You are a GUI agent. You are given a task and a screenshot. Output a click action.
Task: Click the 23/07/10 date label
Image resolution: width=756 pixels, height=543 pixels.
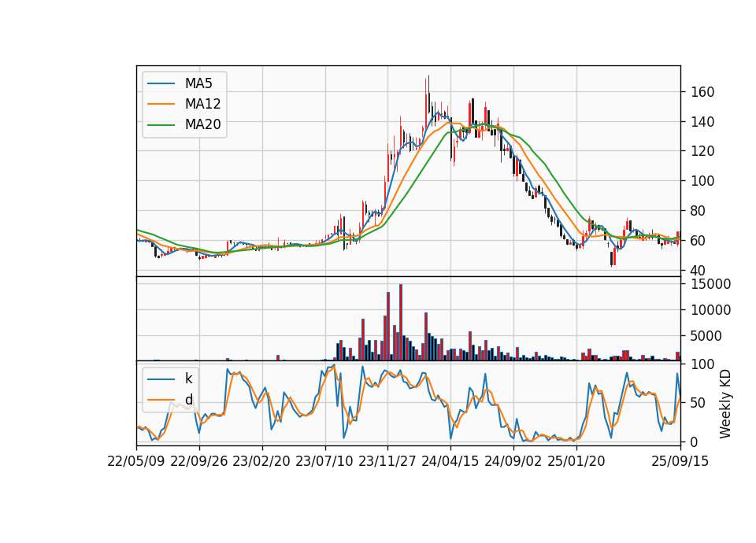click(x=324, y=461)
